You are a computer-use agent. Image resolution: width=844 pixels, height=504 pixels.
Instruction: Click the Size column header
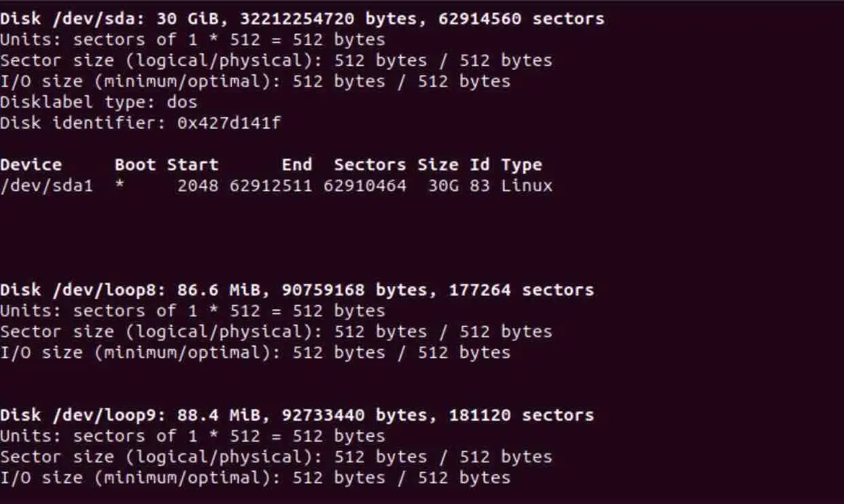tap(438, 164)
